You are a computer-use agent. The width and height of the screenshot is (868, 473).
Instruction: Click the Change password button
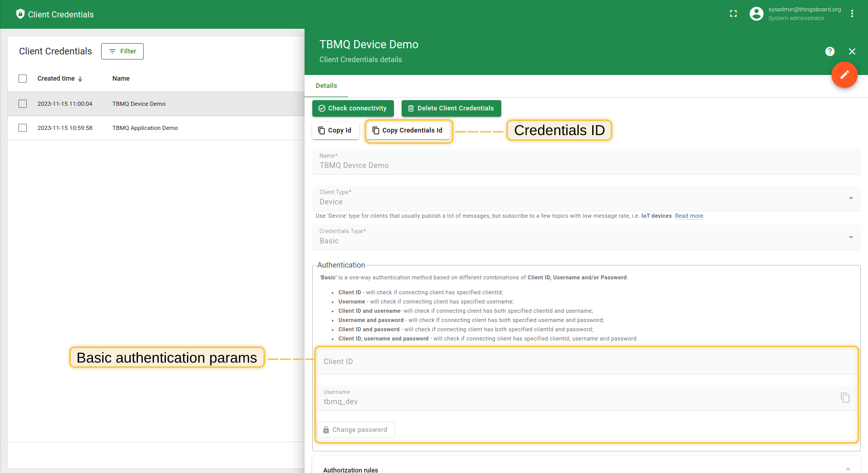click(355, 430)
